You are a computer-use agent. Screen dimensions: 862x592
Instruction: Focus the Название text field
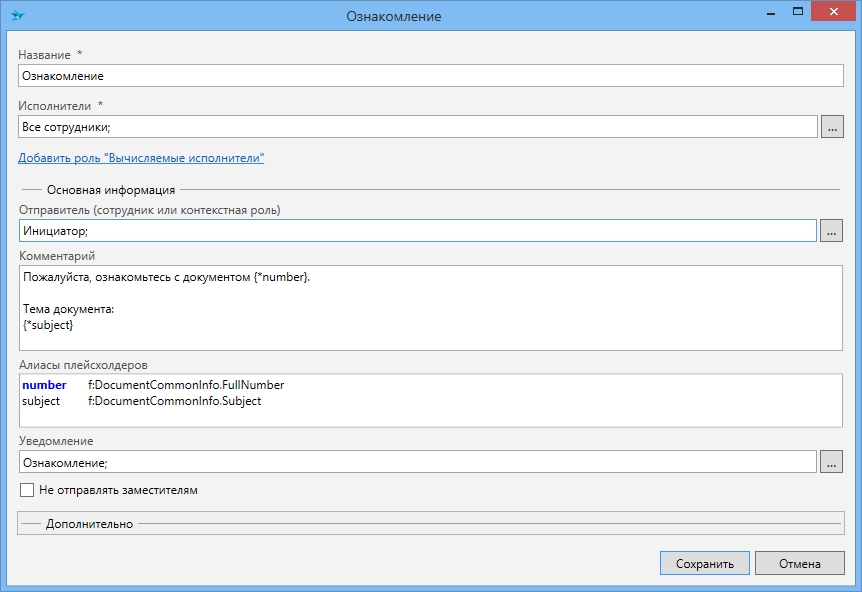tap(431, 76)
